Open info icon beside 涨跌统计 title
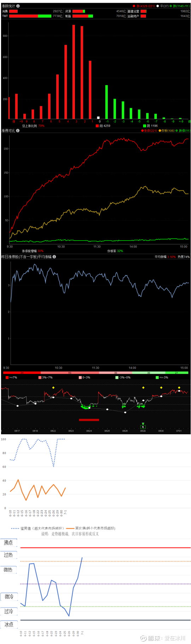The image size is (191, 644). tap(18, 6)
